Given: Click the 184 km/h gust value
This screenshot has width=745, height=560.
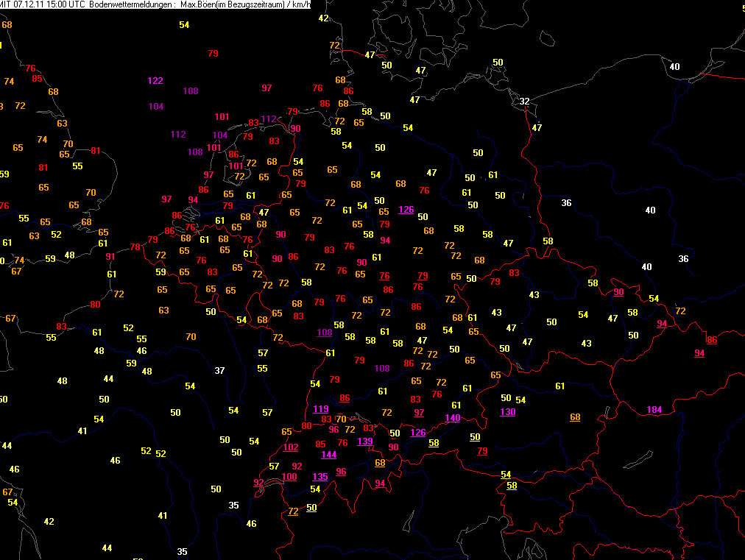Looking at the screenshot, I should [x=654, y=410].
